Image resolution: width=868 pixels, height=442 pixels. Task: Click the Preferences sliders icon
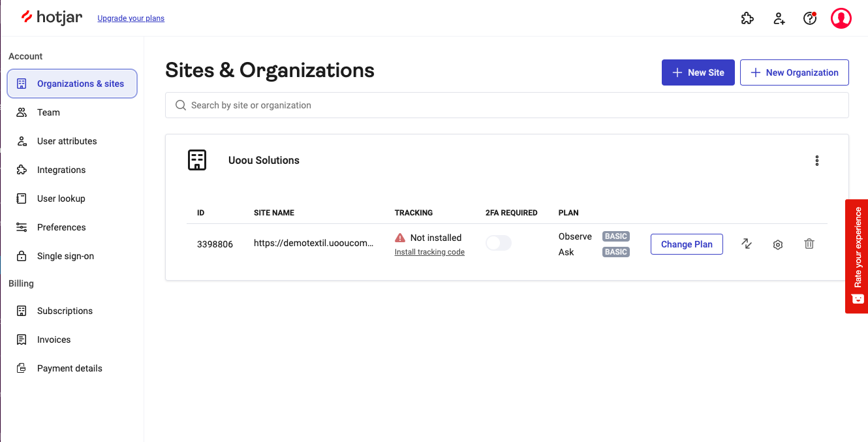(x=22, y=227)
